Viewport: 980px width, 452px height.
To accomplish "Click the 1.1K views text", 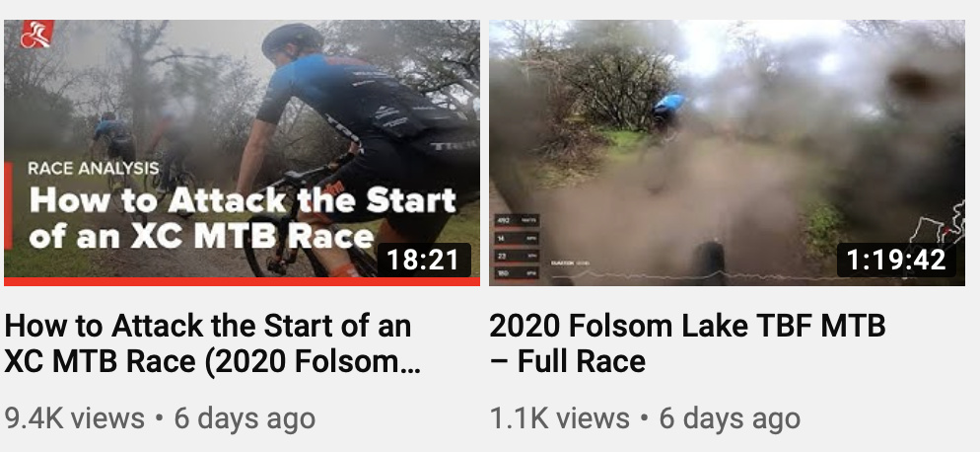I will pyautogui.click(x=559, y=418).
